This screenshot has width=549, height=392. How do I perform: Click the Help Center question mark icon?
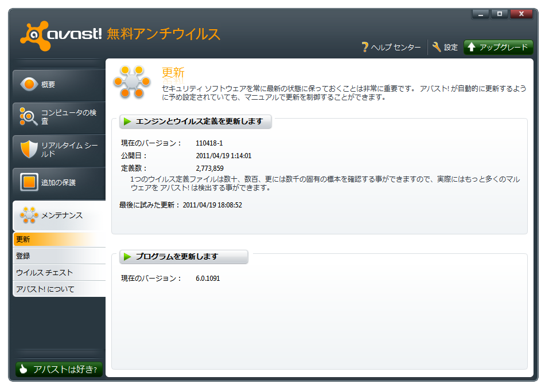coord(365,47)
